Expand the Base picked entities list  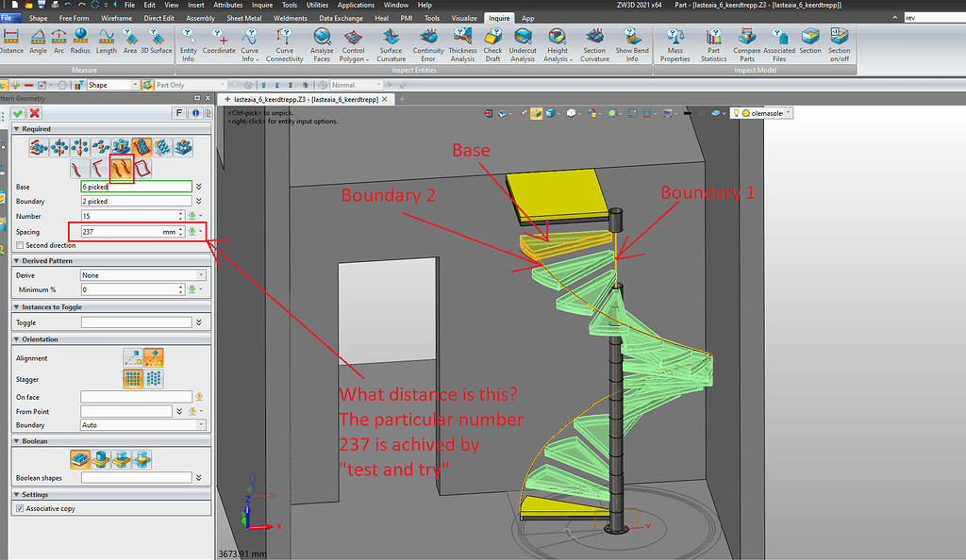pos(198,187)
